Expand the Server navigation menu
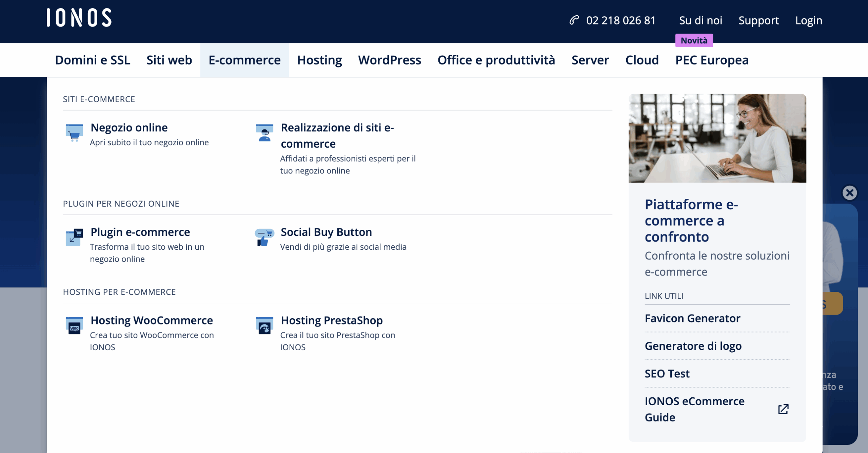Image resolution: width=868 pixels, height=453 pixels. (x=590, y=60)
